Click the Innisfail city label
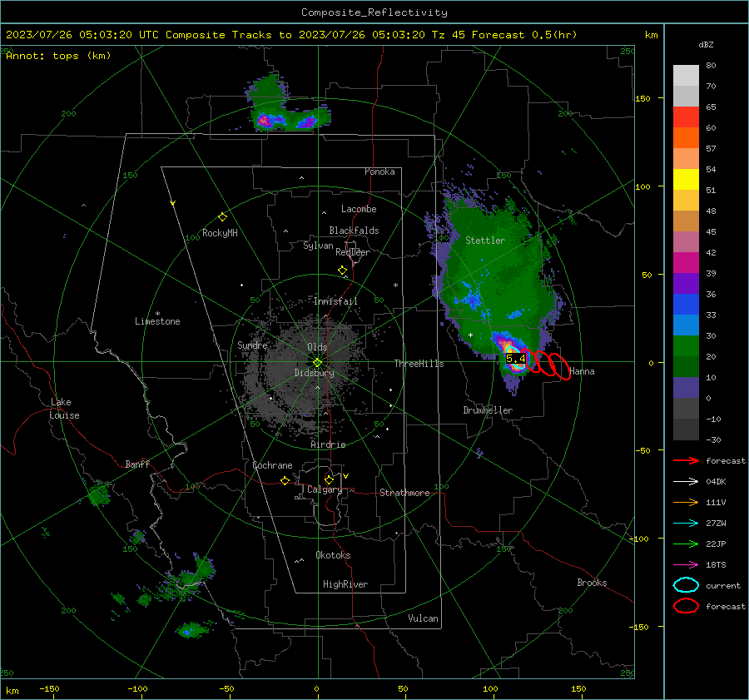 335,301
